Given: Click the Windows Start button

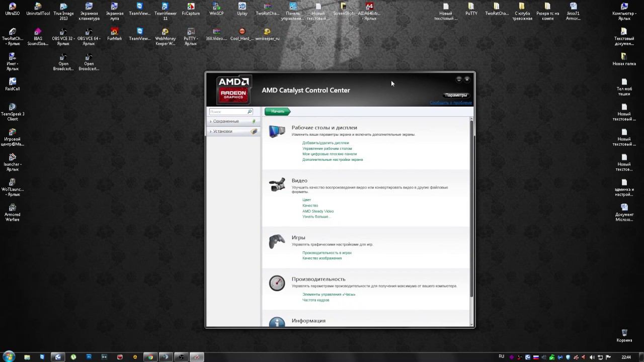Looking at the screenshot, I should coord(9,357).
